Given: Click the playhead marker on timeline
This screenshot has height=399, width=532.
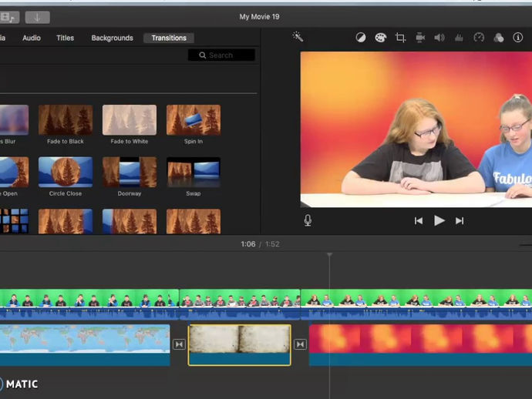Looking at the screenshot, I should coord(329,255).
